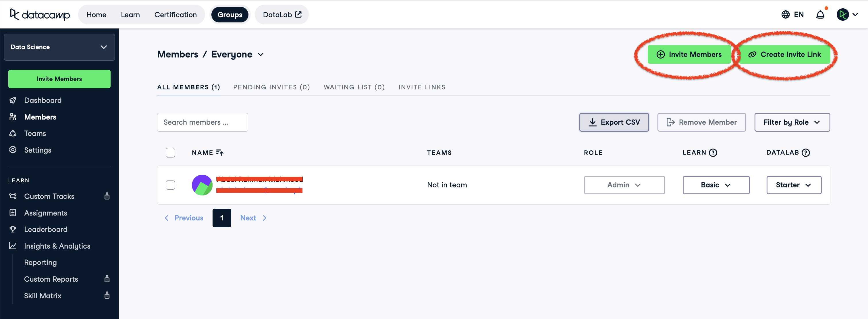Click the Create Invite Link button
The width and height of the screenshot is (868, 319).
(785, 54)
